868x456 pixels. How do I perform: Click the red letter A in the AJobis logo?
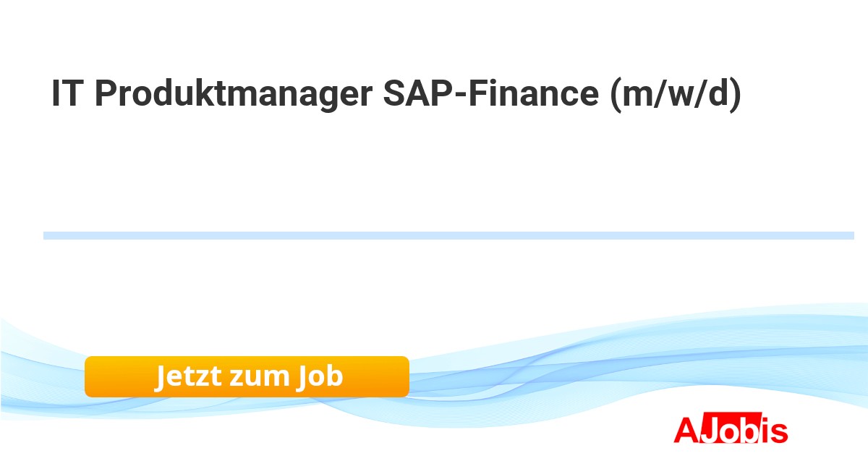686,431
